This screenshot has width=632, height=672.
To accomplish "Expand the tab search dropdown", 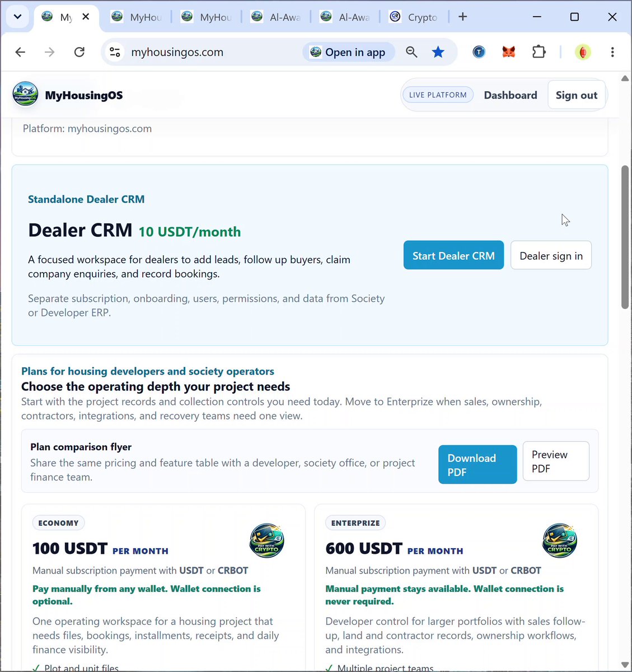I will click(x=17, y=17).
